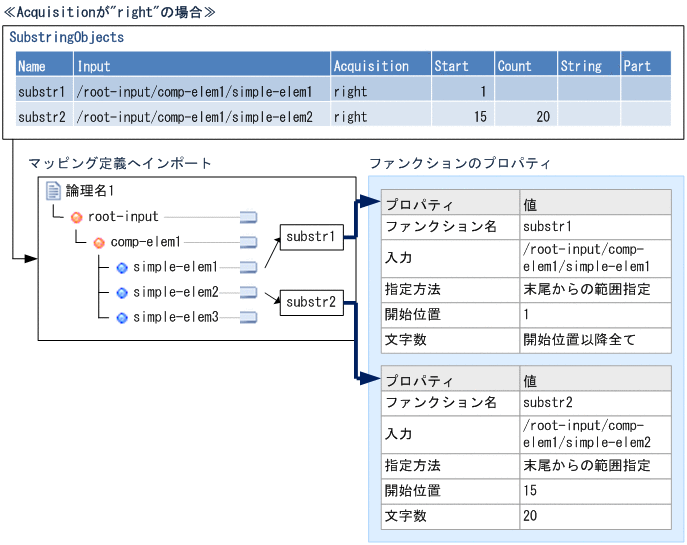The image size is (687, 545).
Task: Select the simple-elem2 tree label
Action: coord(175,292)
